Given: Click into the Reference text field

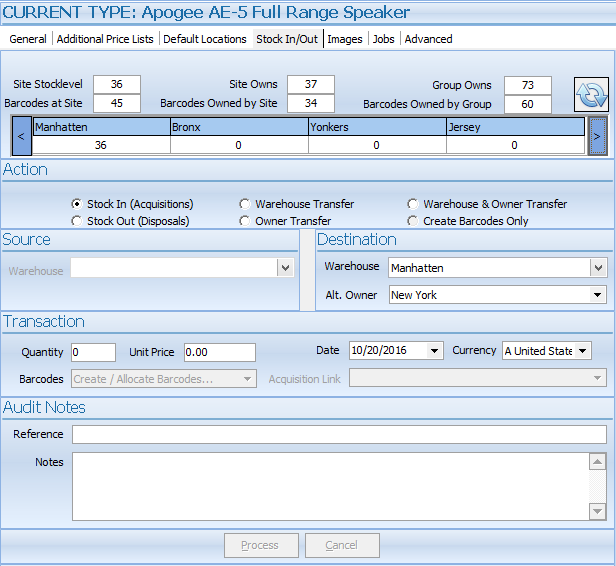Looking at the screenshot, I should 339,434.
